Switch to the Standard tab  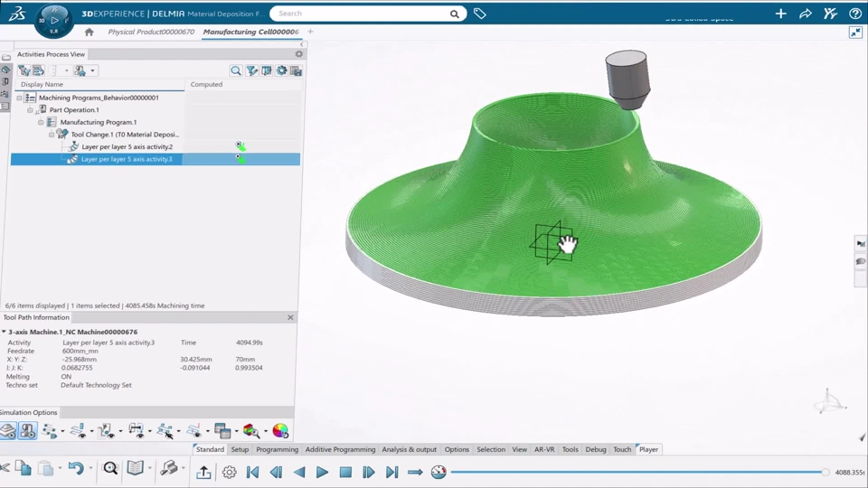pos(210,449)
